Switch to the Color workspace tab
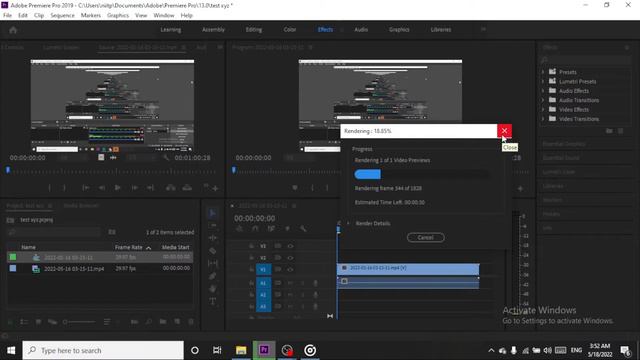This screenshot has width=640, height=360. tap(290, 30)
